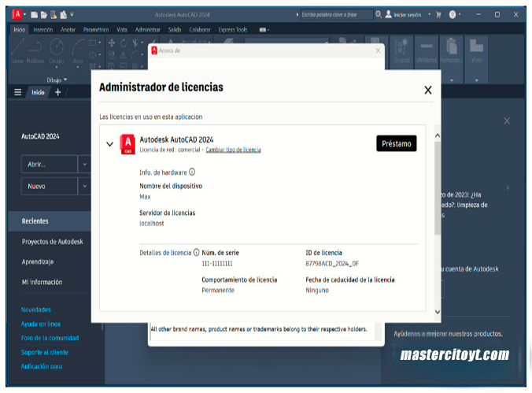Open the Inicio ribbon tab
532x393 pixels.
pyautogui.click(x=20, y=30)
